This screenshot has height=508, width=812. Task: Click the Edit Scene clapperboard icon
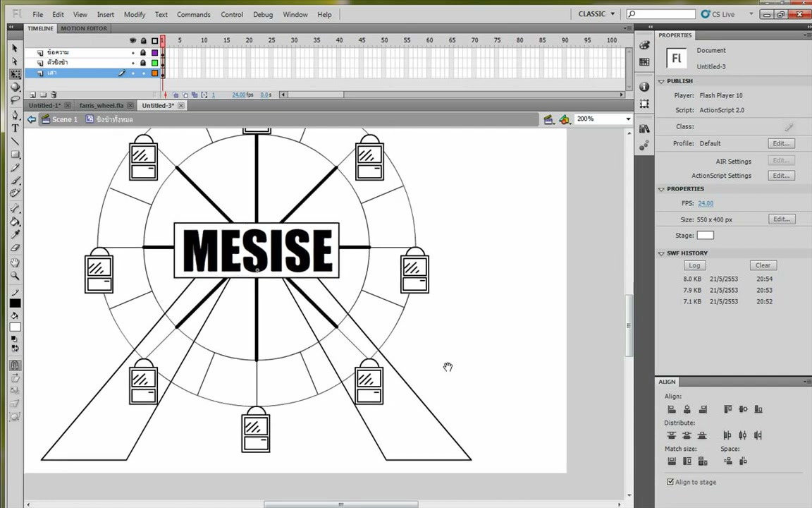point(549,120)
